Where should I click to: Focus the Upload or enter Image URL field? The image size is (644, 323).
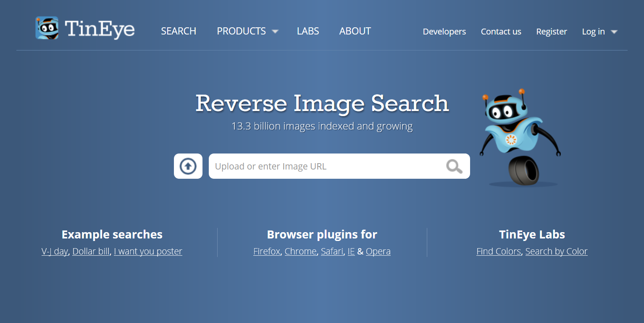pos(339,166)
